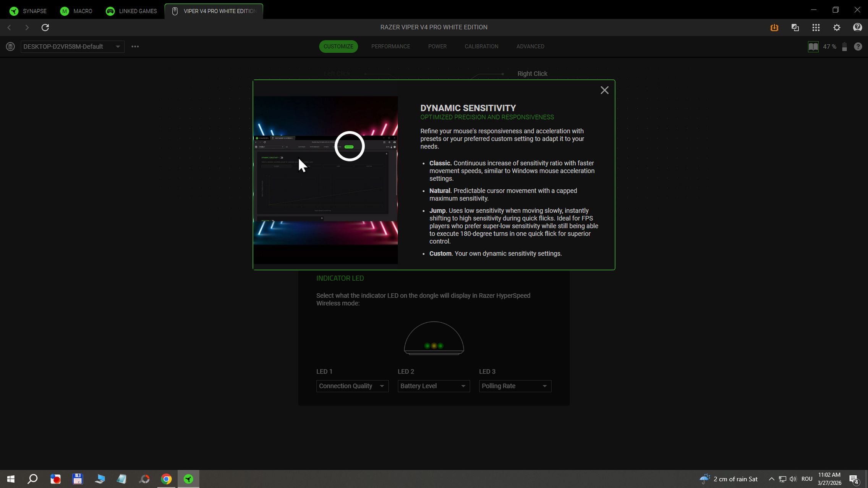The image size is (868, 488).
Task: Open Synapse settings gear icon
Action: [837, 27]
